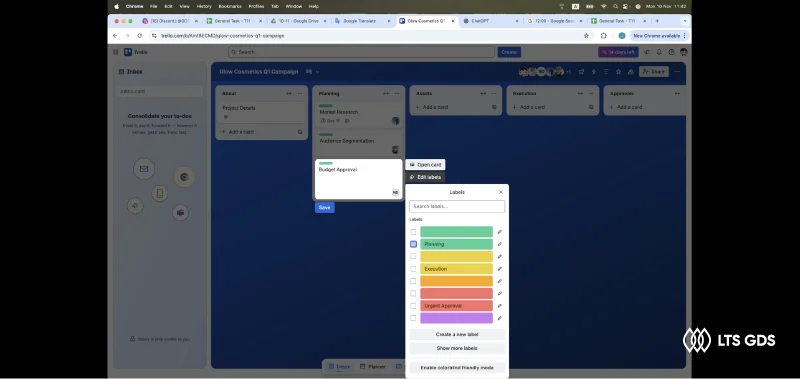Open board visibility icon next to Share
800x379 pixels.
pyautogui.click(x=631, y=72)
